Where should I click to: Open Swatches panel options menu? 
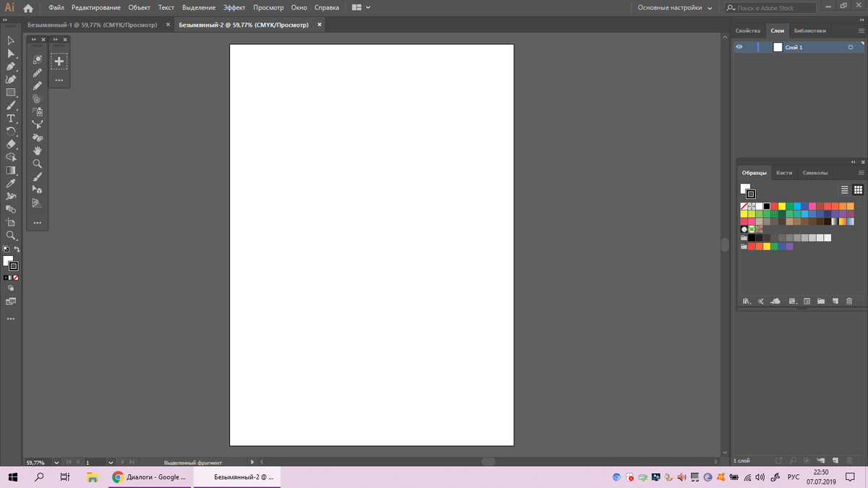pos(861,173)
